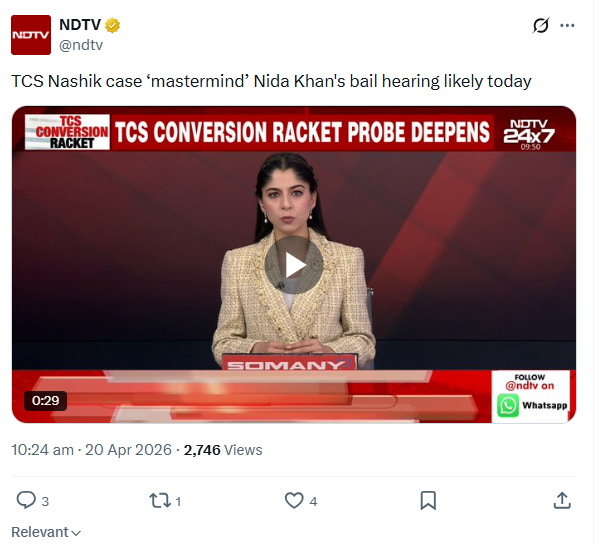Screen dimensions: 596x546
Task: Click the TCS Conversion Racket headline banner
Action: [x=302, y=132]
